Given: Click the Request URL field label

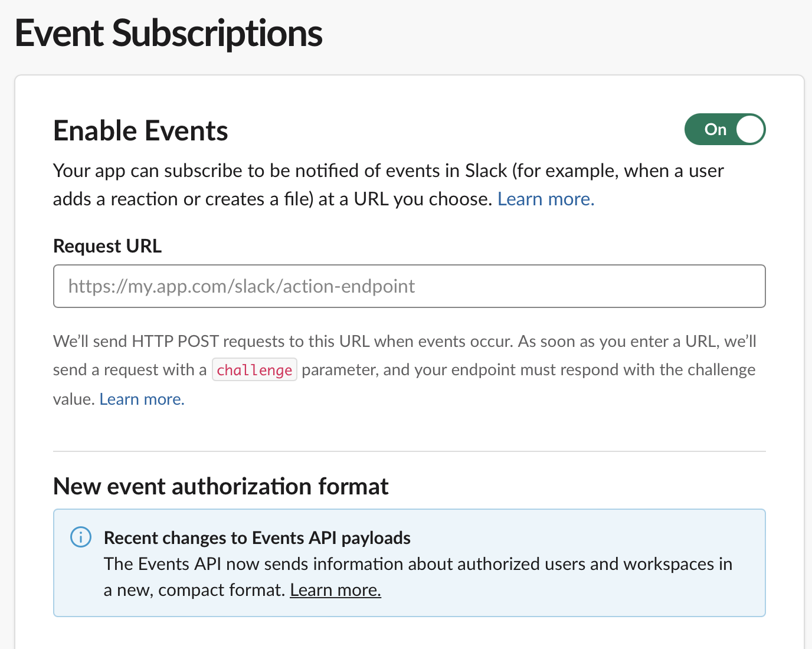Looking at the screenshot, I should pos(107,246).
